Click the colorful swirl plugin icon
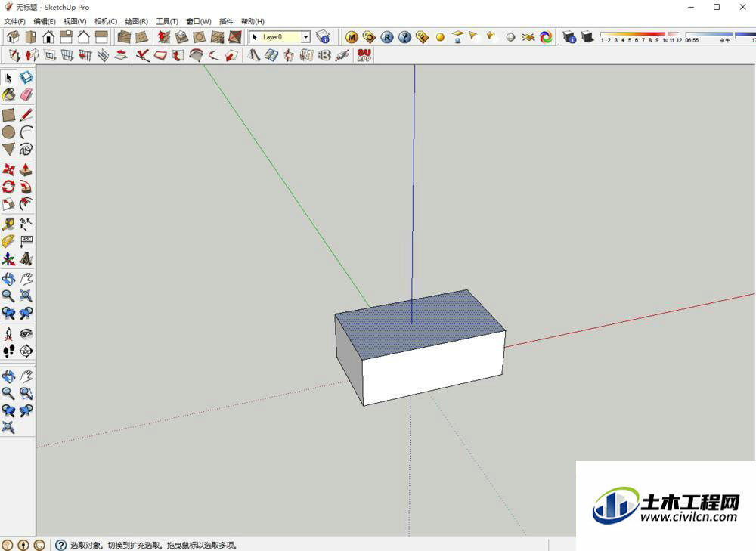 click(546, 37)
